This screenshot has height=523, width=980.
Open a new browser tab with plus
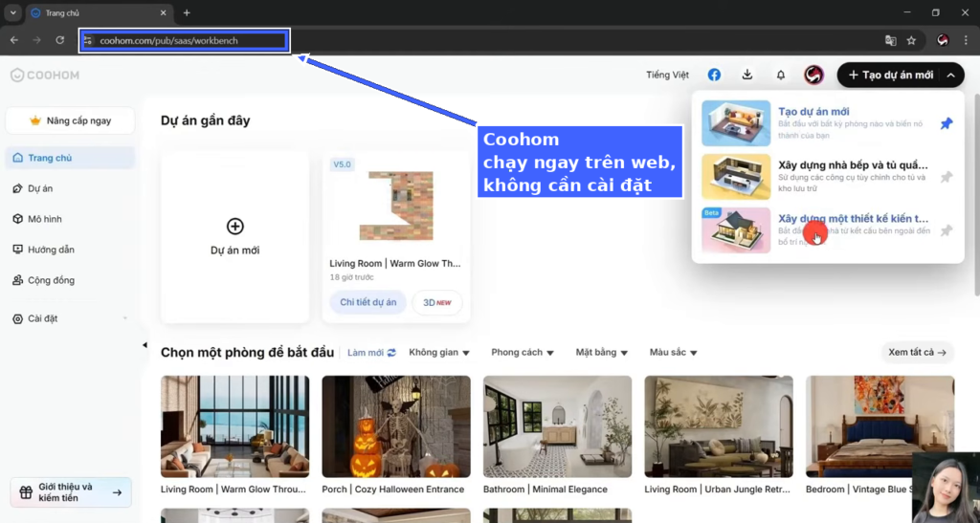click(x=187, y=12)
